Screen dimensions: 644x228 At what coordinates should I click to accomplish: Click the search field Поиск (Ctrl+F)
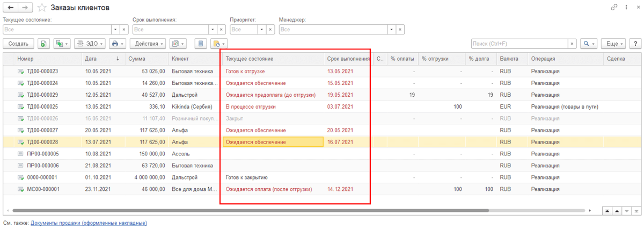[519, 44]
